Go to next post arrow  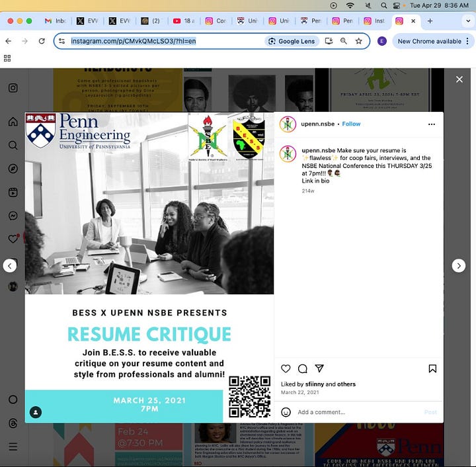(x=459, y=266)
